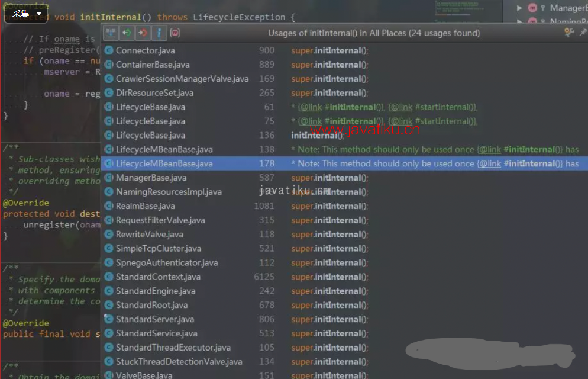This screenshot has height=379, width=588.
Task: Select the StandardService.java usage row
Action: 344,333
